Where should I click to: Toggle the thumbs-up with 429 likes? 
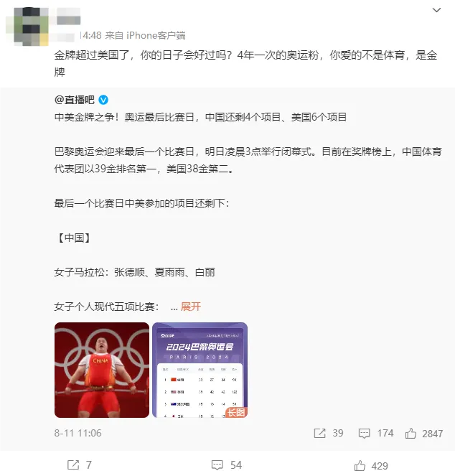pos(360,466)
